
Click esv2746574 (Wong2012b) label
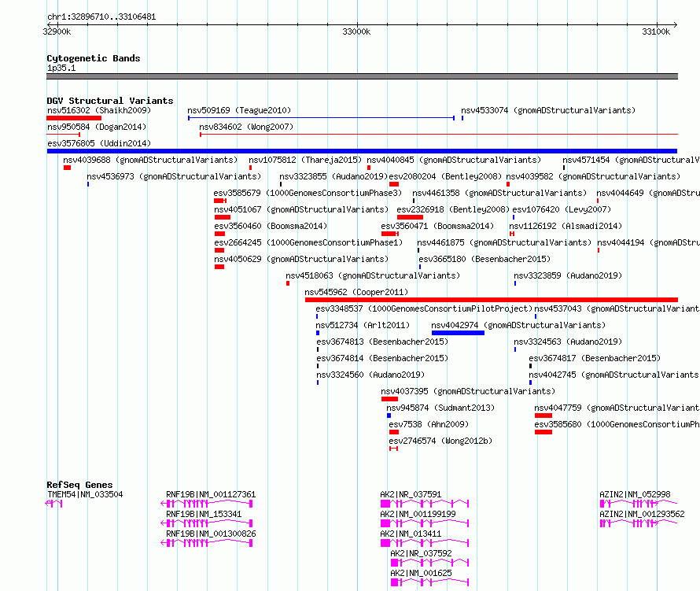coord(440,441)
